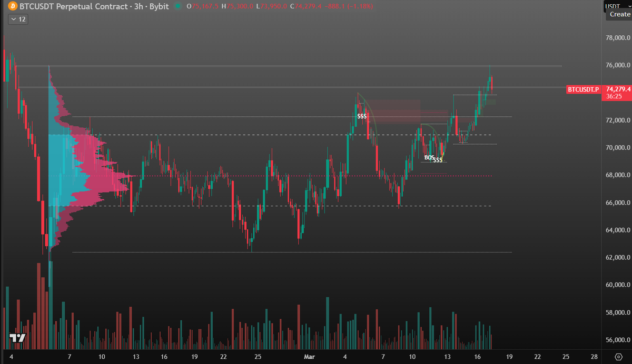Click the Create tooltip button
632x364 pixels.
pos(619,14)
